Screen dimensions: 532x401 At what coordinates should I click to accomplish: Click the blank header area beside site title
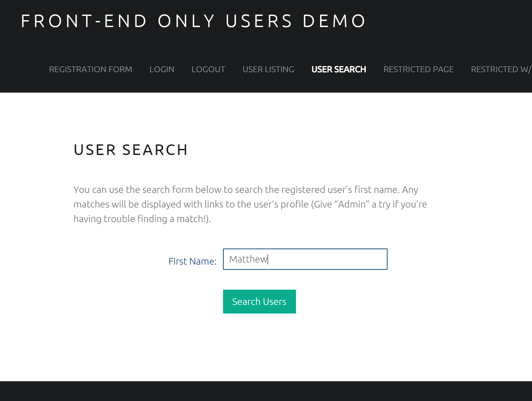point(451,21)
